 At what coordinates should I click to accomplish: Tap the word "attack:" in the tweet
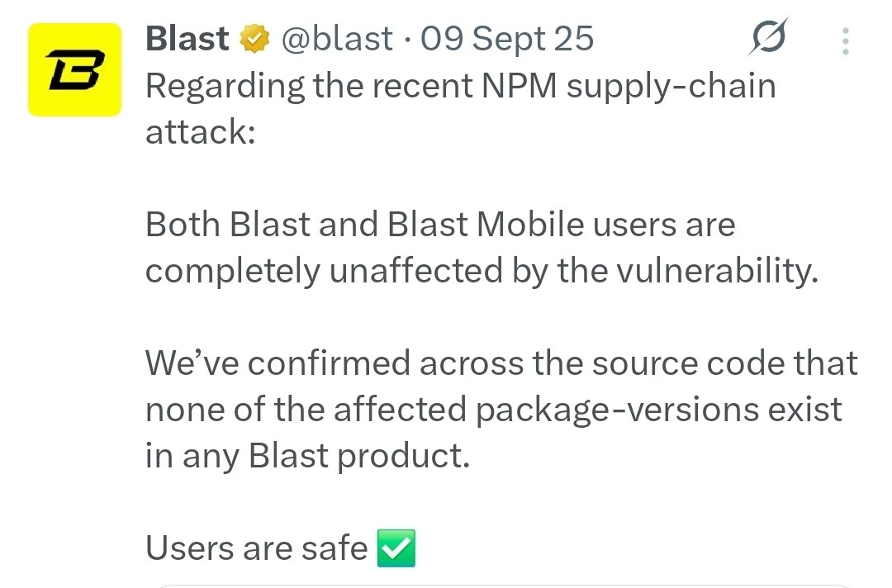pyautogui.click(x=201, y=132)
